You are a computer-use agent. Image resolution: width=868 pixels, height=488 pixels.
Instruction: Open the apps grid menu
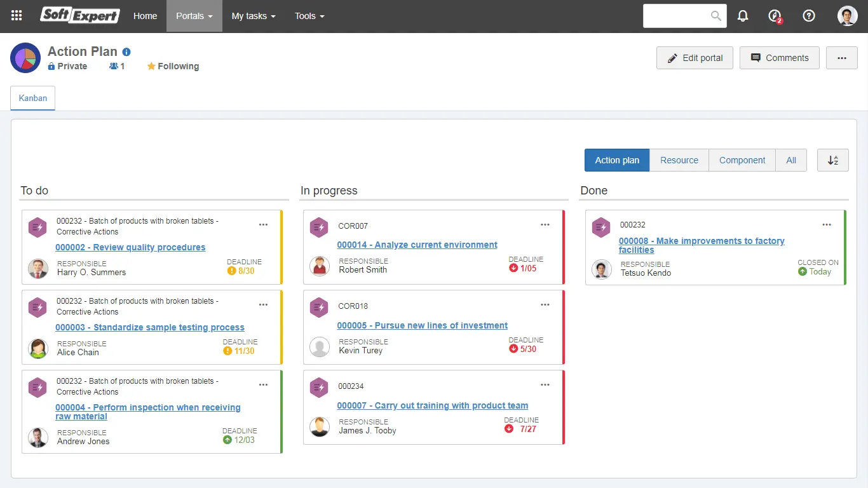[x=16, y=15]
